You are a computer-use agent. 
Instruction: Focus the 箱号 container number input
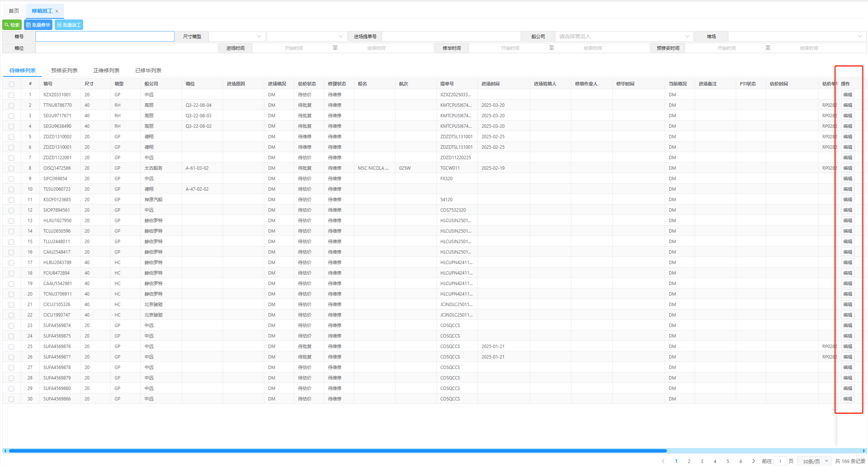pyautogui.click(x=105, y=36)
